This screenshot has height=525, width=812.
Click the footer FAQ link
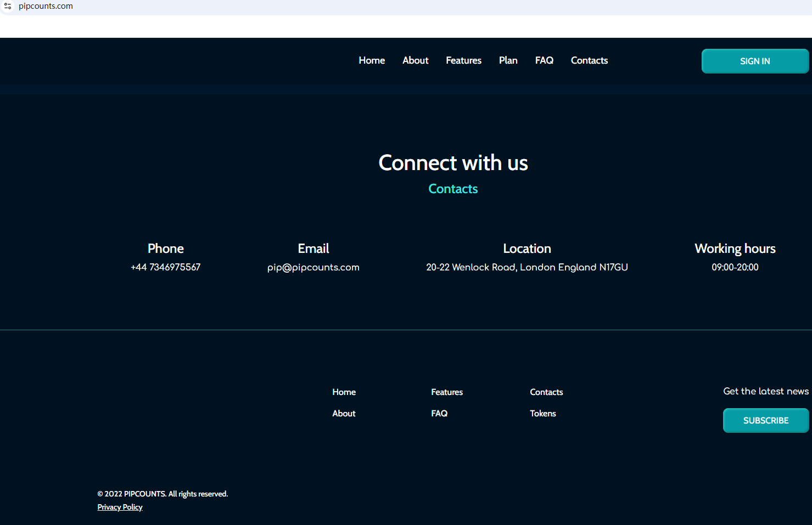[x=439, y=414]
